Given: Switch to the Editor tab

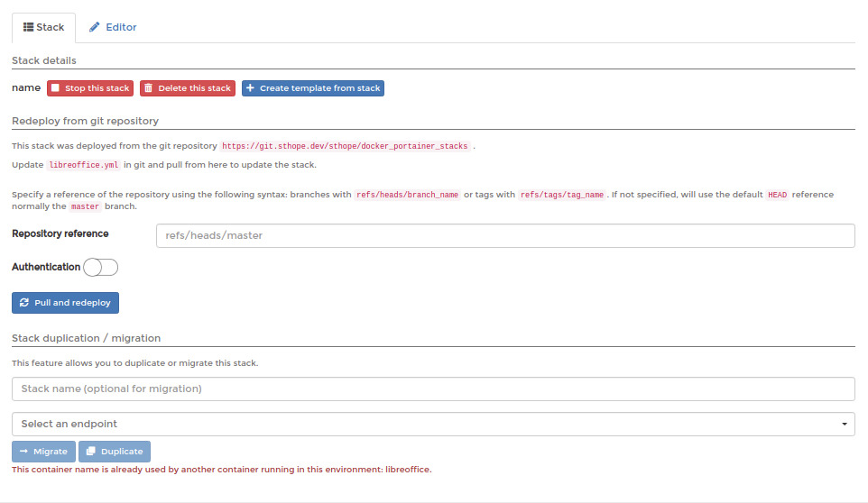Looking at the screenshot, I should (x=113, y=27).
